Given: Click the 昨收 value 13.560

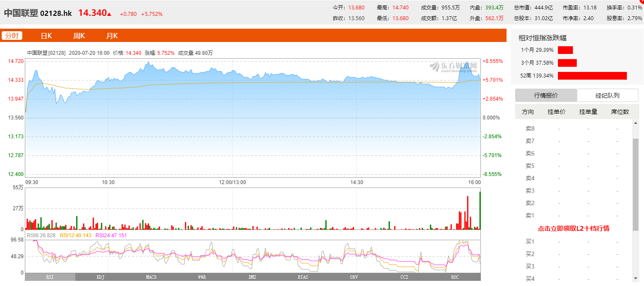Looking at the screenshot, I should (x=356, y=18).
